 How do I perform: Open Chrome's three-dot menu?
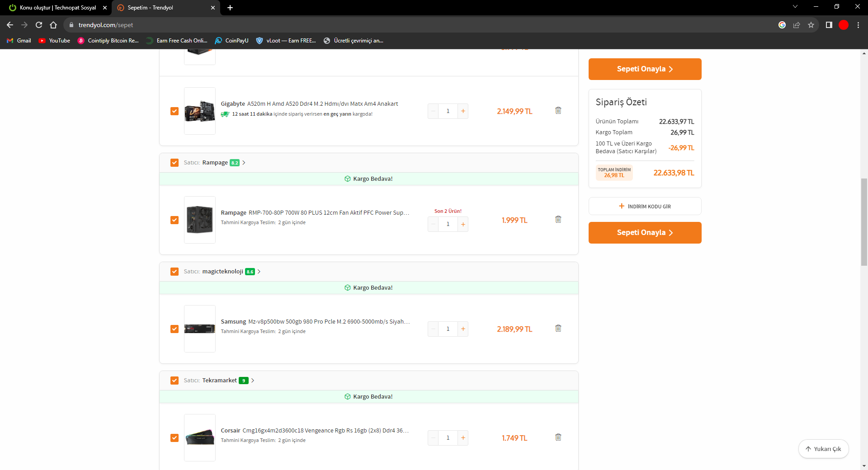[858, 25]
